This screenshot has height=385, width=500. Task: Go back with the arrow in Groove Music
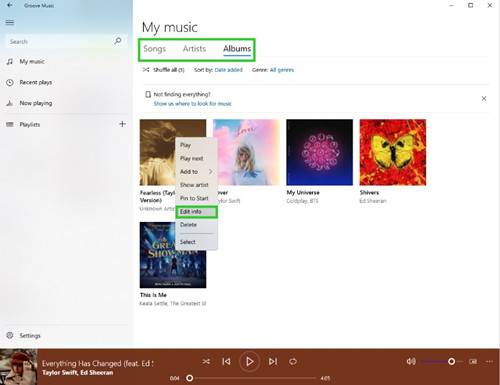[x=10, y=5]
